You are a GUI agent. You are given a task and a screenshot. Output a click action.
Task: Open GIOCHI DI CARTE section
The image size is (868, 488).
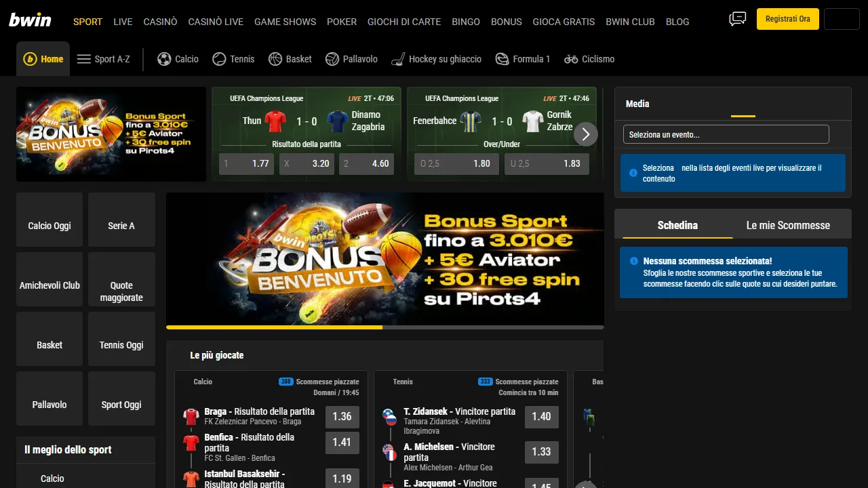tap(404, 22)
